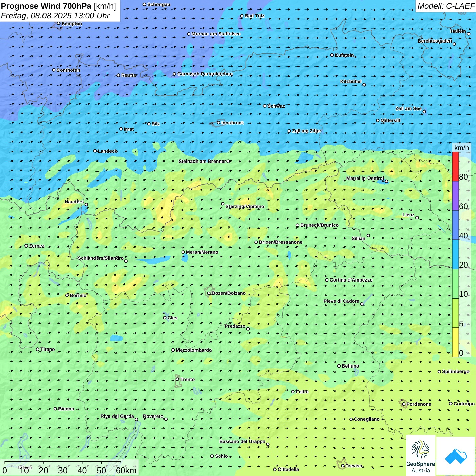Click the 'Prognose Wind 700hPa' title text
476x476 pixels.
(46, 6)
